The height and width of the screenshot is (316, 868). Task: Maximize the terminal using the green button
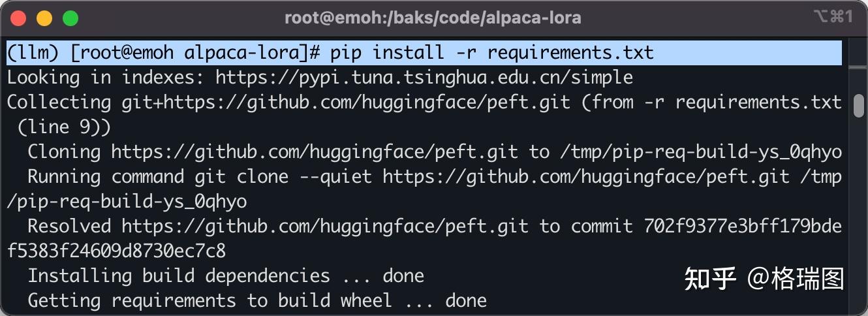click(x=70, y=18)
